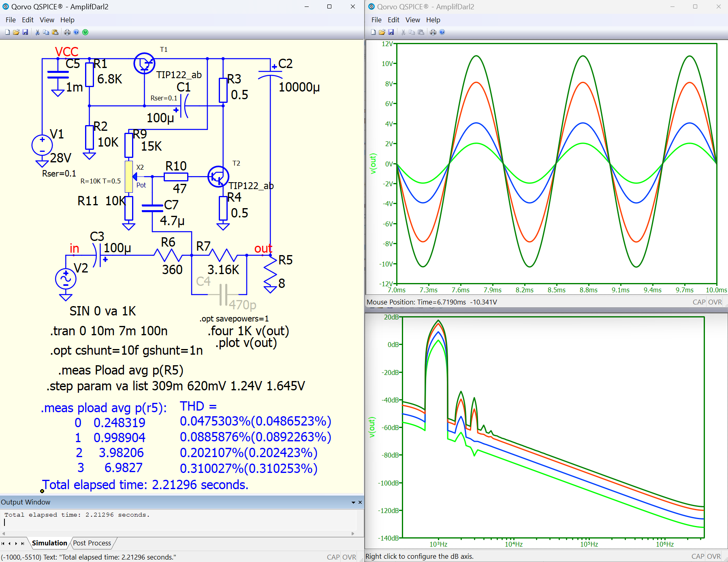Image resolution: width=728 pixels, height=562 pixels.
Task: Click last-tab navigation arrow at bottom
Action: coord(23,543)
